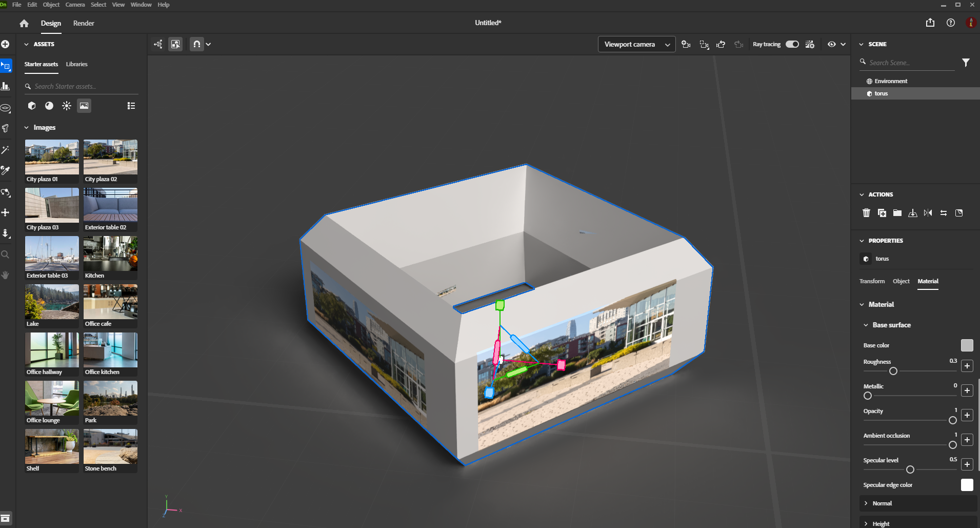Group the selection using folder icon

pos(897,213)
